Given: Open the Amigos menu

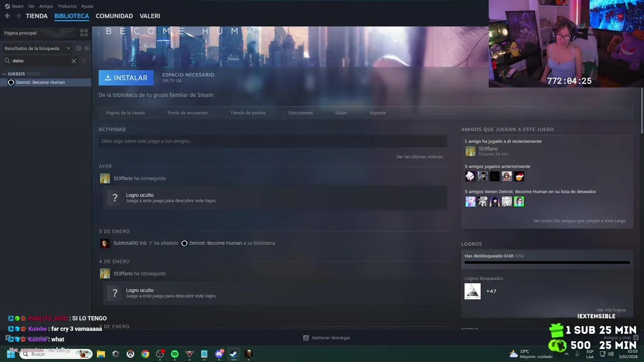Looking at the screenshot, I should (46, 7).
